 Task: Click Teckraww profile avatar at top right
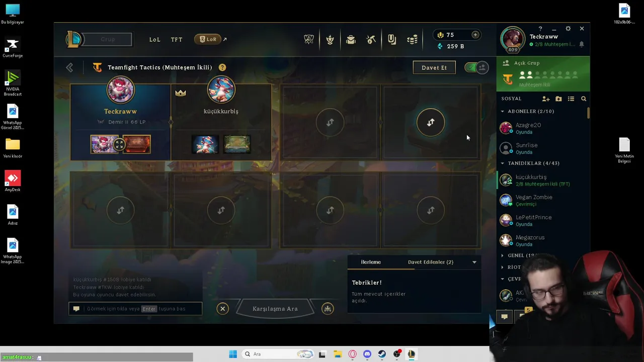tap(513, 39)
